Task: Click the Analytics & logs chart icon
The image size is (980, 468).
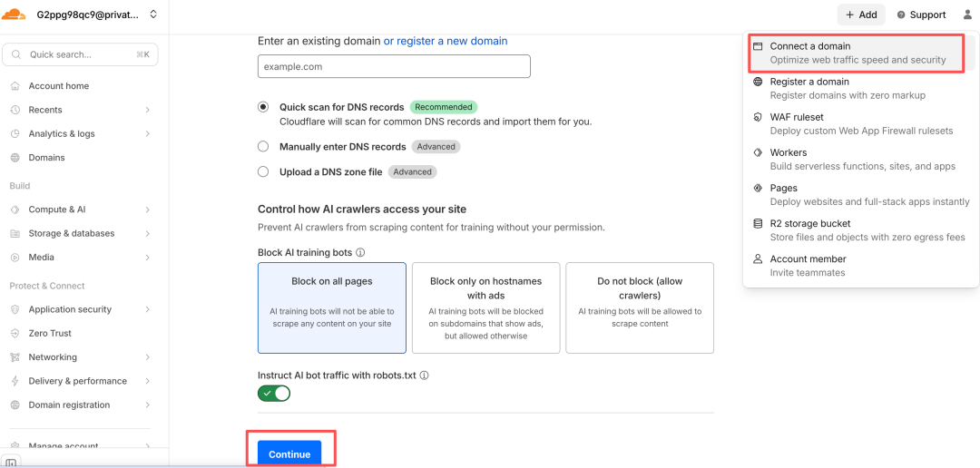Action: click(15, 133)
